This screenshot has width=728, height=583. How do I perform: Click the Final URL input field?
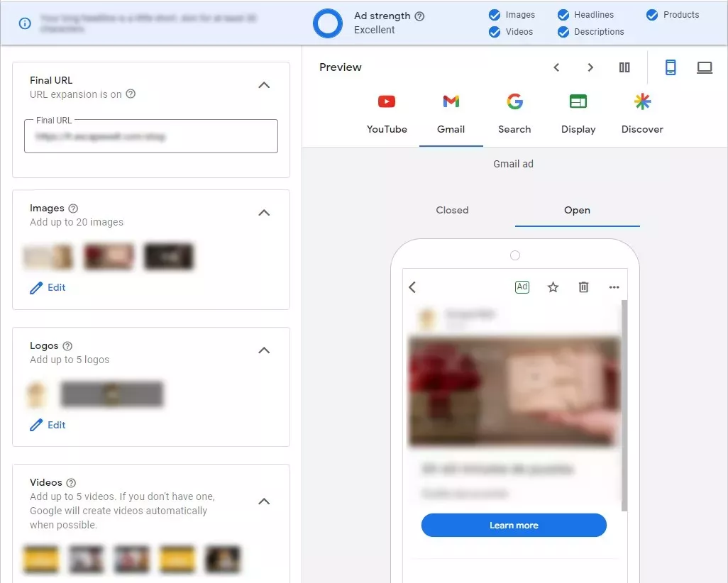point(151,136)
